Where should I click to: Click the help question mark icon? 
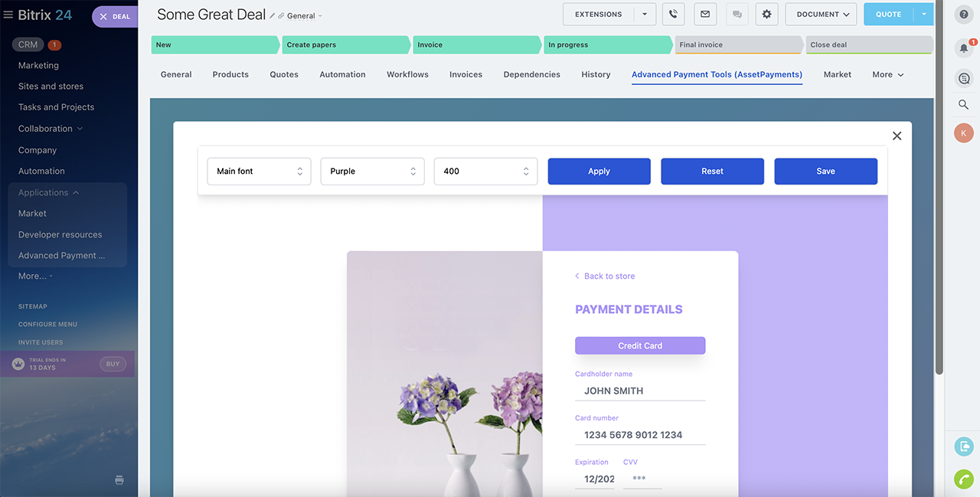(964, 14)
